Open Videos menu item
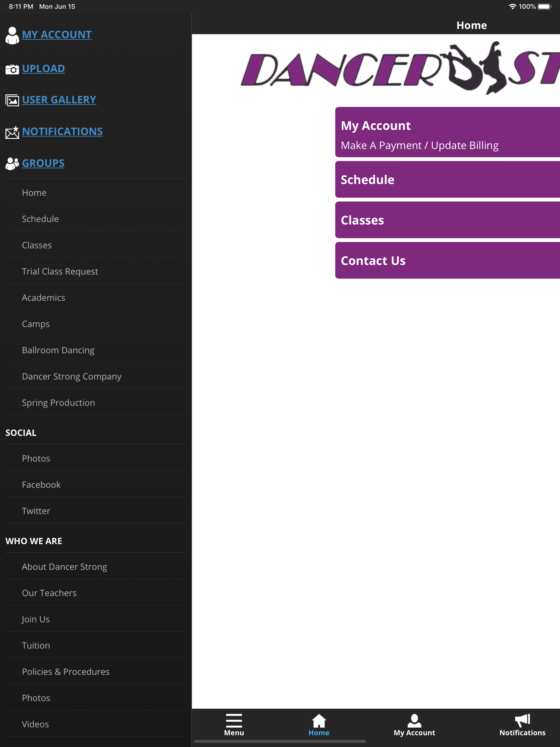Image resolution: width=560 pixels, height=747 pixels. (96, 724)
